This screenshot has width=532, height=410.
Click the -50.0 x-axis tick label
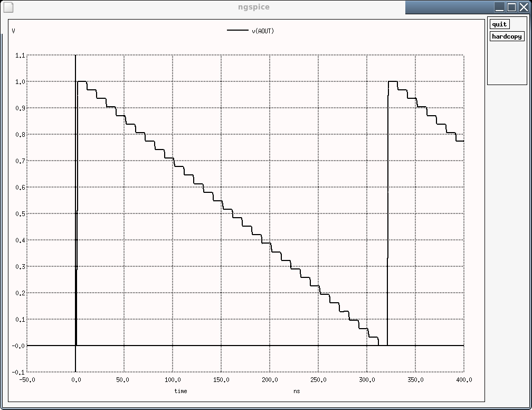[27, 380]
